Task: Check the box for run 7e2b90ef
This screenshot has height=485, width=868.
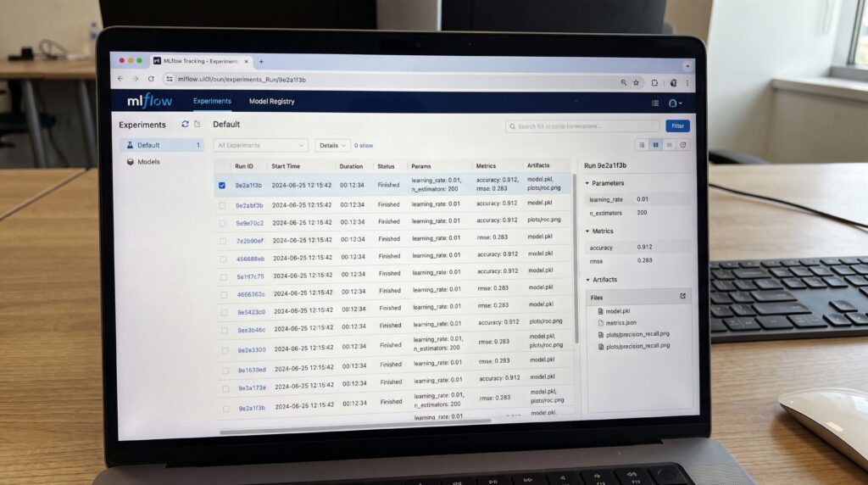Action: coord(223,241)
